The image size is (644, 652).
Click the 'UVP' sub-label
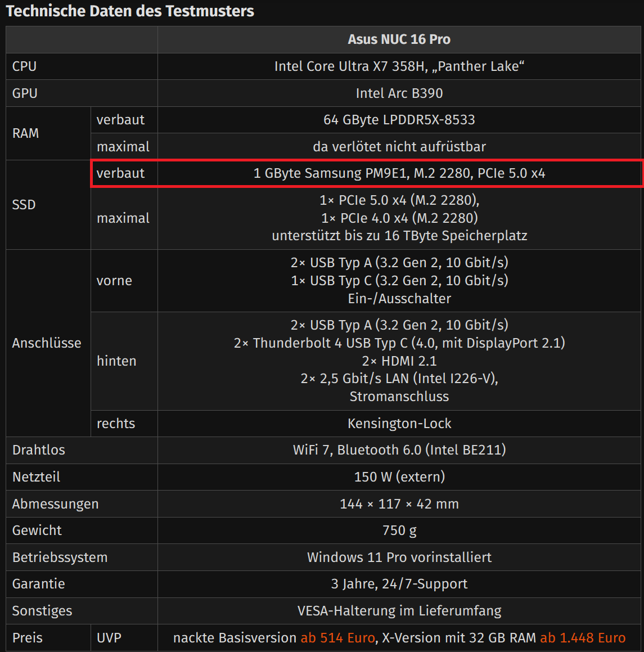109,638
